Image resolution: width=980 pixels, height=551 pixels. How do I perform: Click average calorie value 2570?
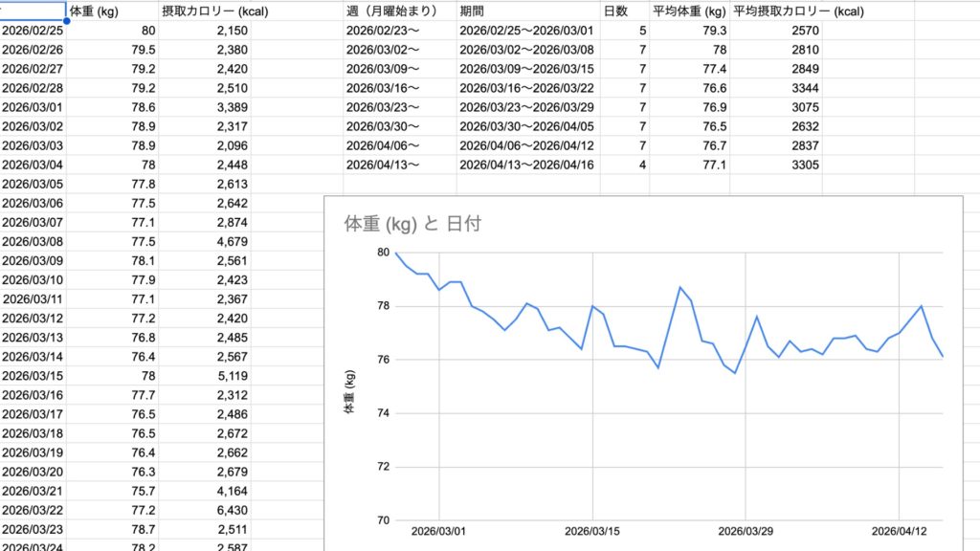coord(775,31)
